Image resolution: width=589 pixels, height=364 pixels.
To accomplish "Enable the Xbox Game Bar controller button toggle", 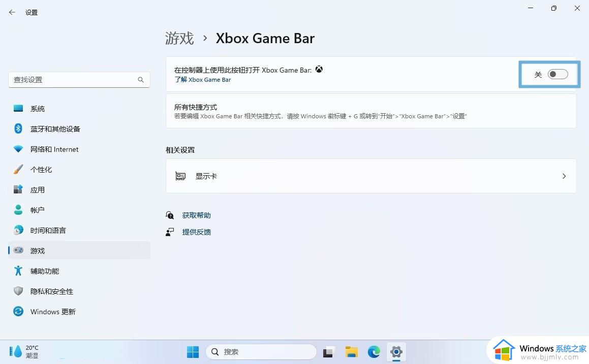I will (x=557, y=74).
